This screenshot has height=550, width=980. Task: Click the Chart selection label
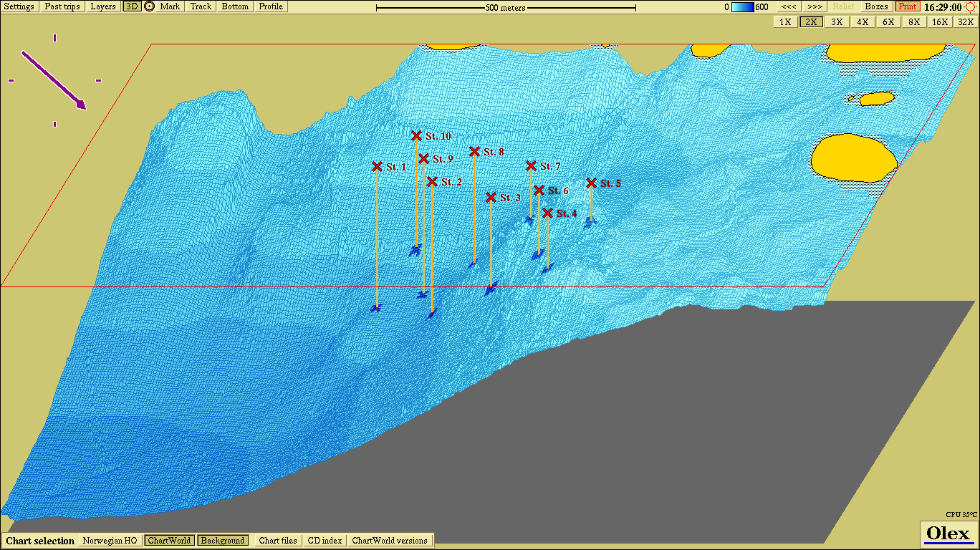pyautogui.click(x=40, y=541)
